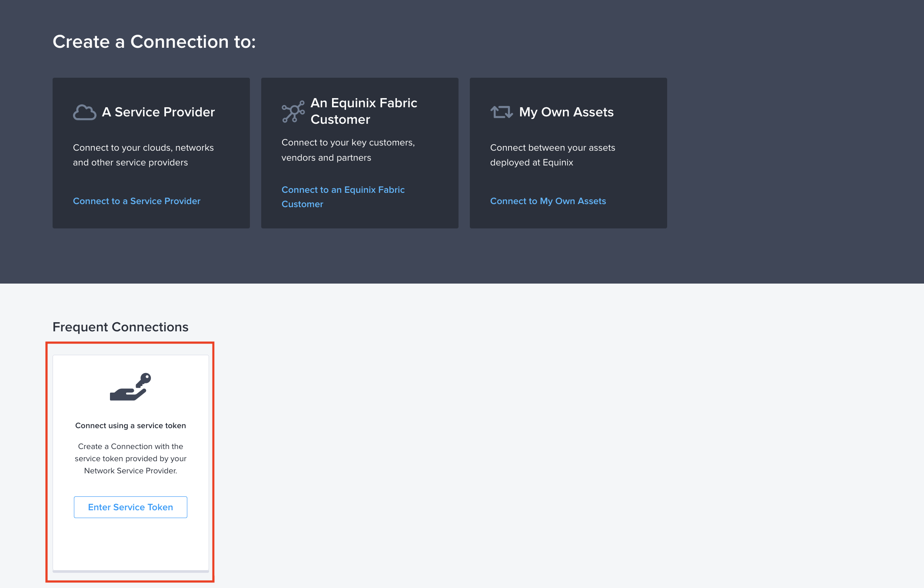Click the Enter Service Token button
This screenshot has width=924, height=588.
pos(130,507)
